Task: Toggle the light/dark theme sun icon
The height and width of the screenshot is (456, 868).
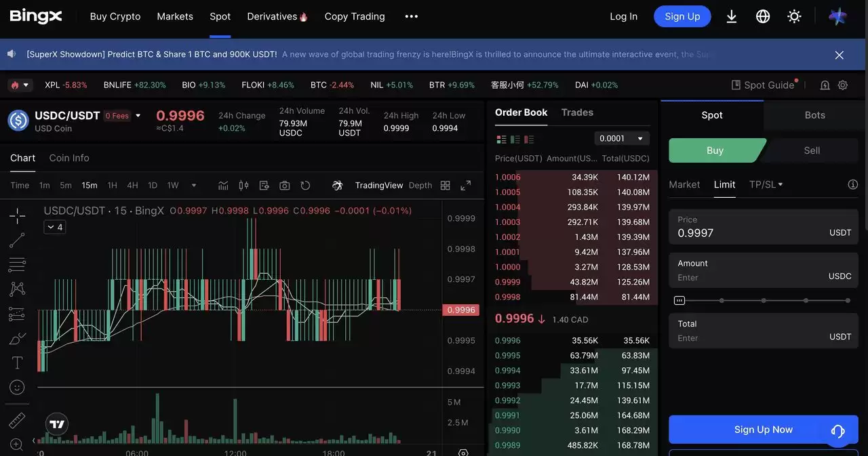Action: click(794, 16)
